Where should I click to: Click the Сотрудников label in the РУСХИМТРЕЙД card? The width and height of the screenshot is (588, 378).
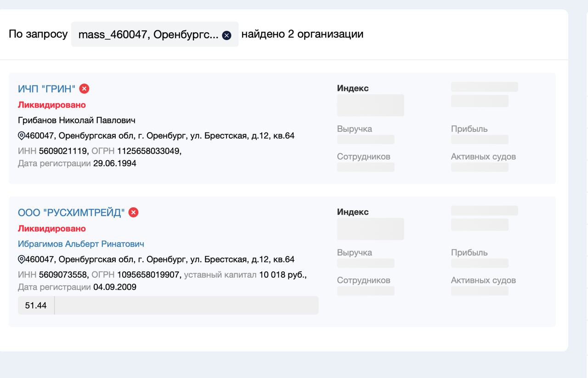(x=364, y=280)
